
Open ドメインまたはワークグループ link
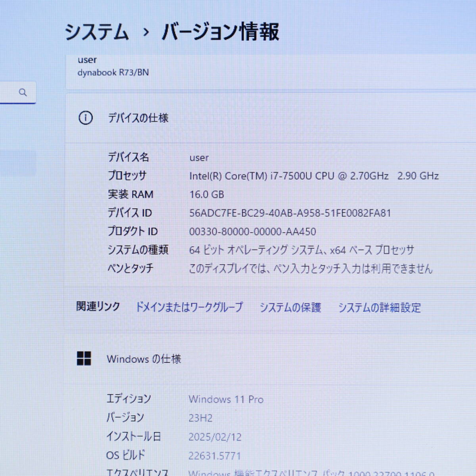[x=189, y=307]
